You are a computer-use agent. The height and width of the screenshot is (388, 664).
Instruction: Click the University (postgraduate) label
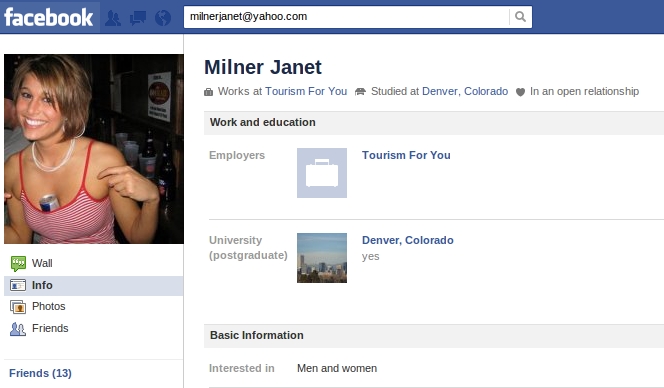tap(248, 248)
